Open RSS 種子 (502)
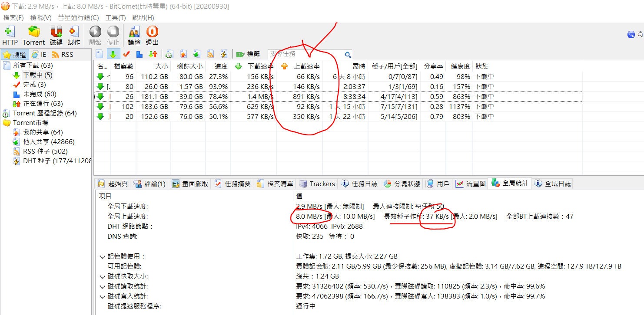The image size is (644, 315). click(x=45, y=151)
